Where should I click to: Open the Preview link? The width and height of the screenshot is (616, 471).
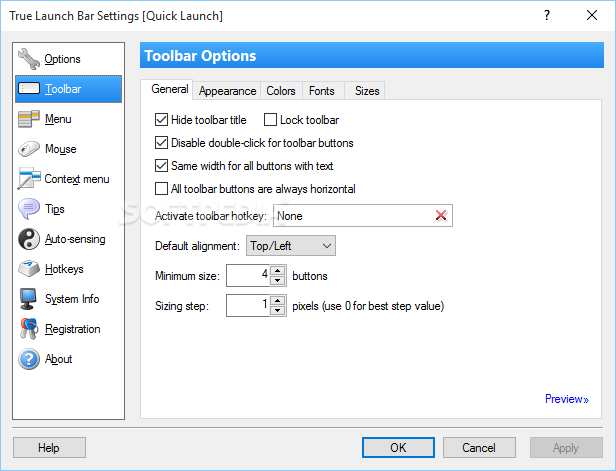566,399
